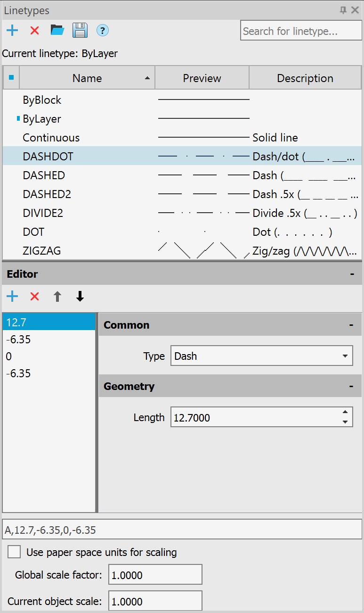Move element up with the up arrow
This screenshot has width=364, height=613.
pos(57,297)
